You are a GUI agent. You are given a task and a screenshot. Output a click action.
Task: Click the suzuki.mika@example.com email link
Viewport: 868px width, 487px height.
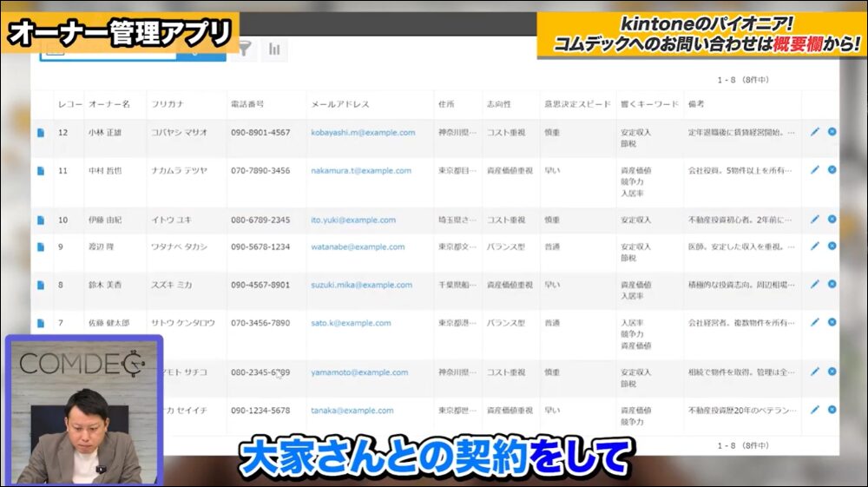click(x=361, y=285)
